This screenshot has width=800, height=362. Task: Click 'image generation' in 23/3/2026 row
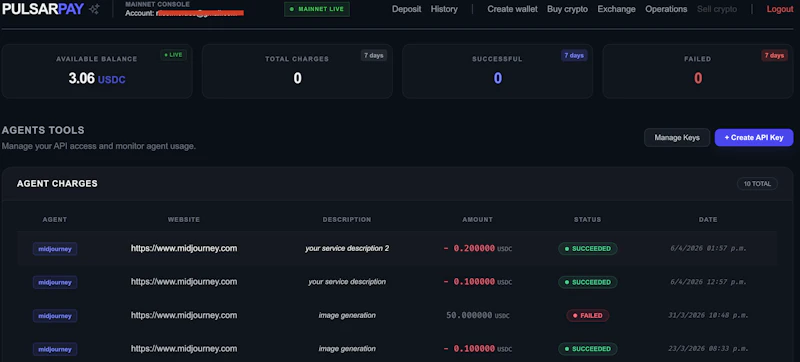(347, 349)
